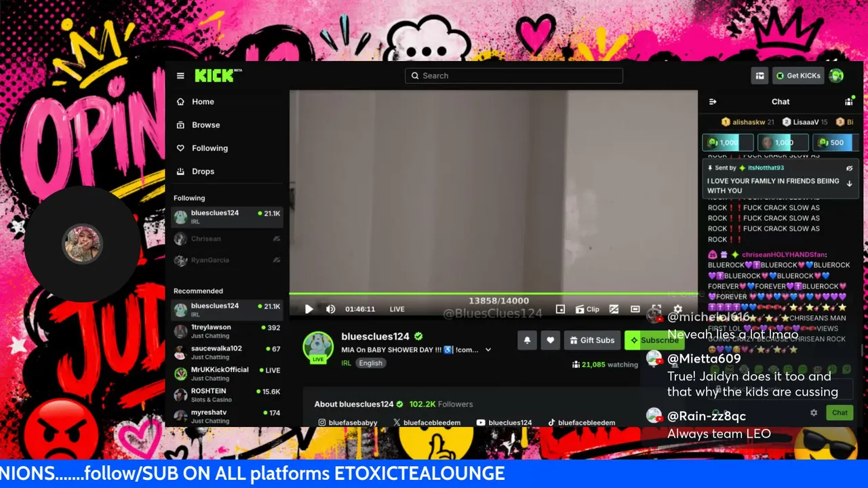This screenshot has height=488, width=868.
Task: Open recommended channel ROSHTEIN
Action: point(227,395)
